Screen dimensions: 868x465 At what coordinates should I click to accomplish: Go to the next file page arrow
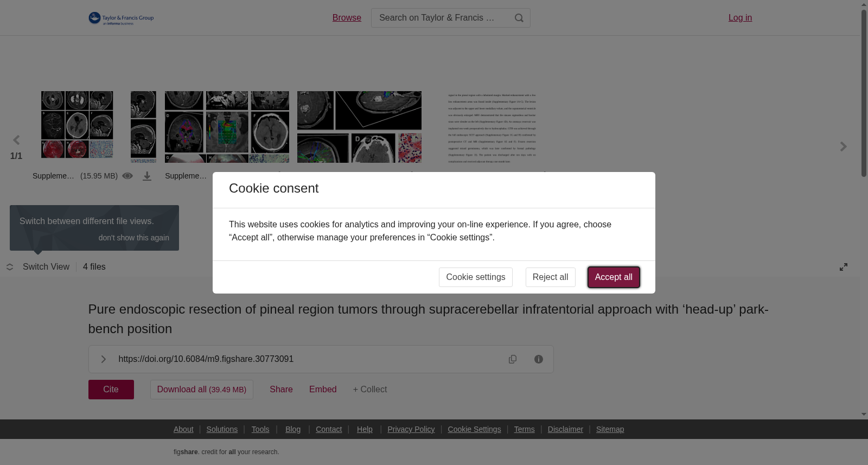pyautogui.click(x=843, y=146)
